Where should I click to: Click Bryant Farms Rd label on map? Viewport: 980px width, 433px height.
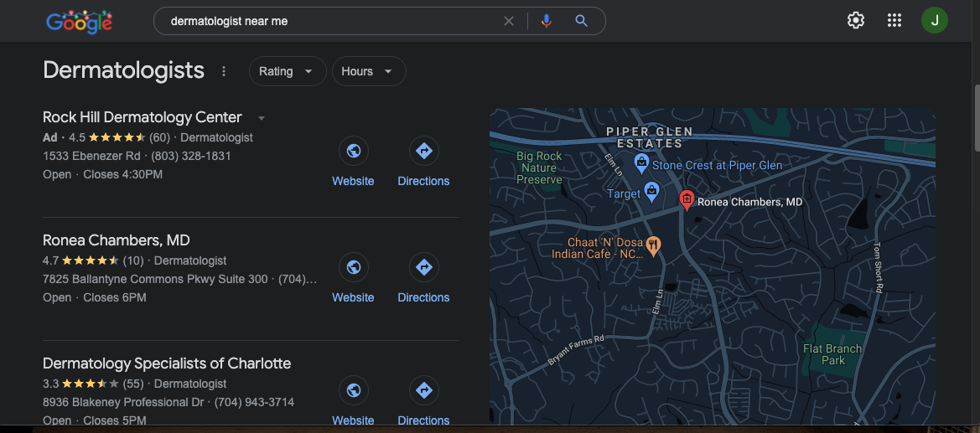(576, 351)
